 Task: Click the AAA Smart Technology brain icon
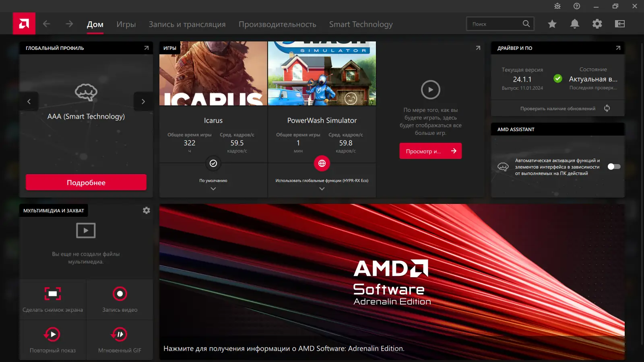86,92
